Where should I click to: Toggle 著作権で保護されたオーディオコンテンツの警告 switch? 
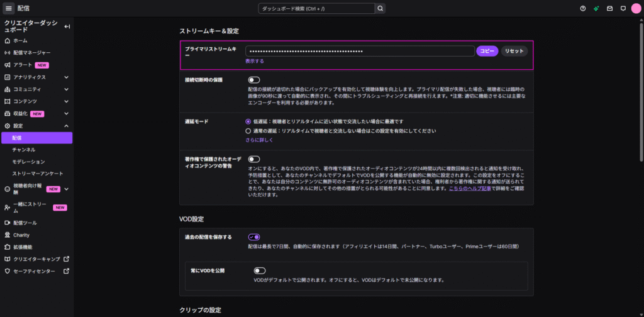(x=254, y=159)
